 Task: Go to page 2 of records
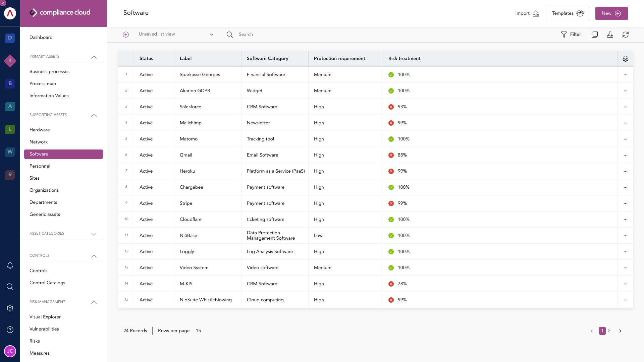[609, 331]
